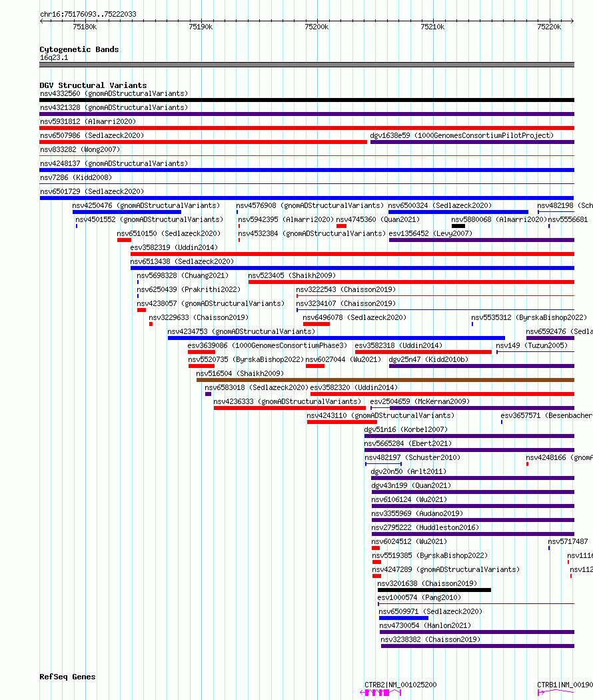Screen dimensions: 593x700
Task: Click the nsv6500324 (Sedlazeck2020) blue bar
Action: 458,212
